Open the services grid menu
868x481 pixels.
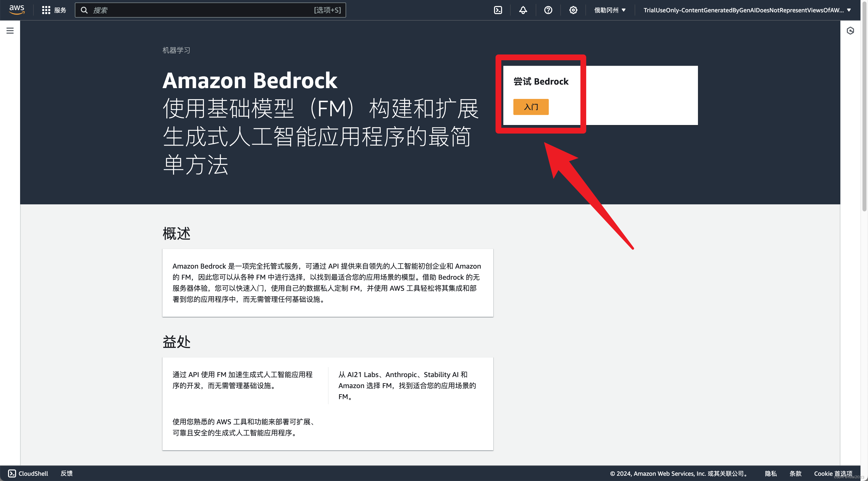point(46,10)
